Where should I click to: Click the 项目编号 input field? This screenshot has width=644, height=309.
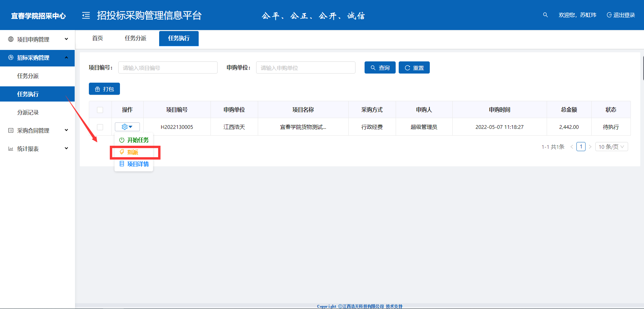click(168, 67)
